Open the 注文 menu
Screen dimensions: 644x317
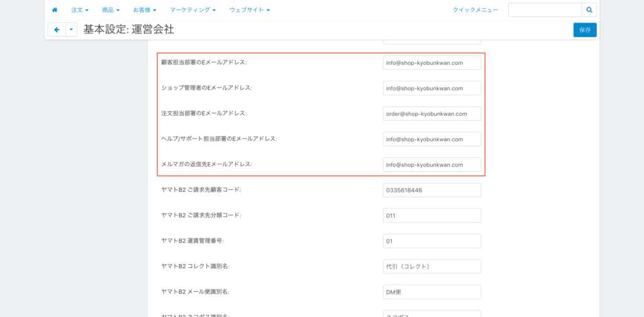[80, 10]
